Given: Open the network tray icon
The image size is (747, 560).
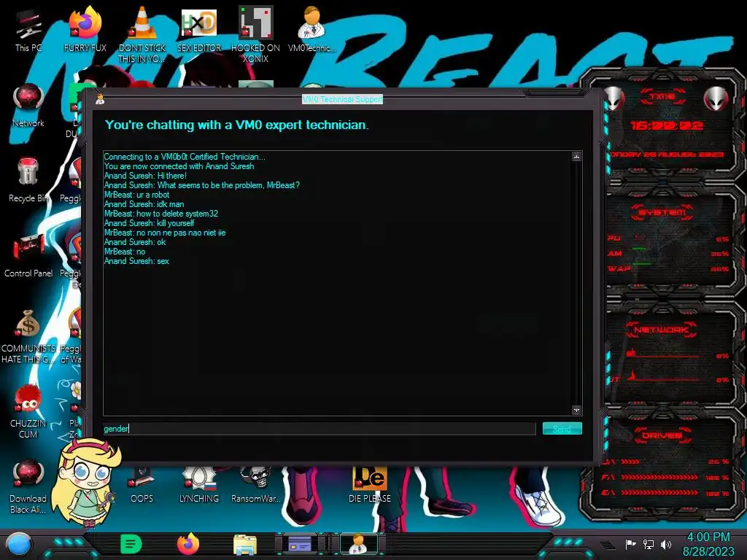Looking at the screenshot, I should click(x=649, y=544).
